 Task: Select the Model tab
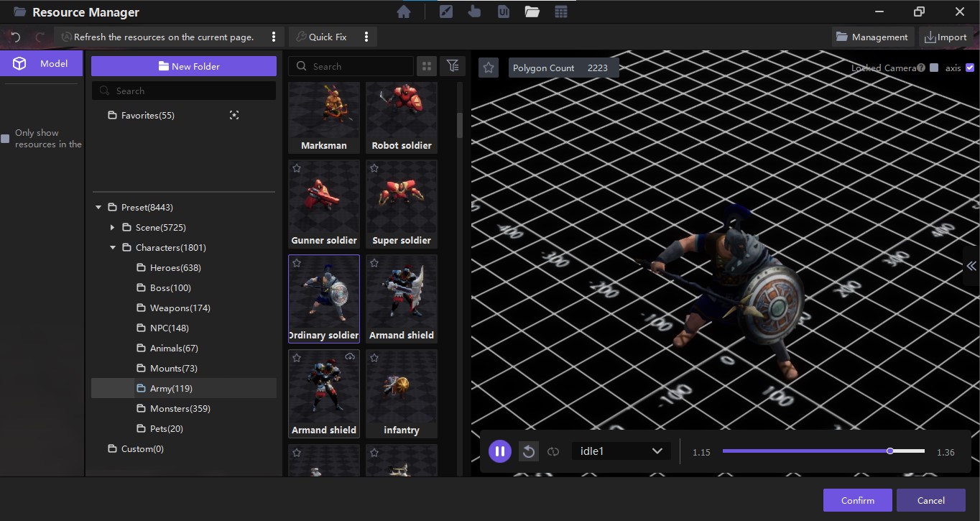pyautogui.click(x=42, y=63)
